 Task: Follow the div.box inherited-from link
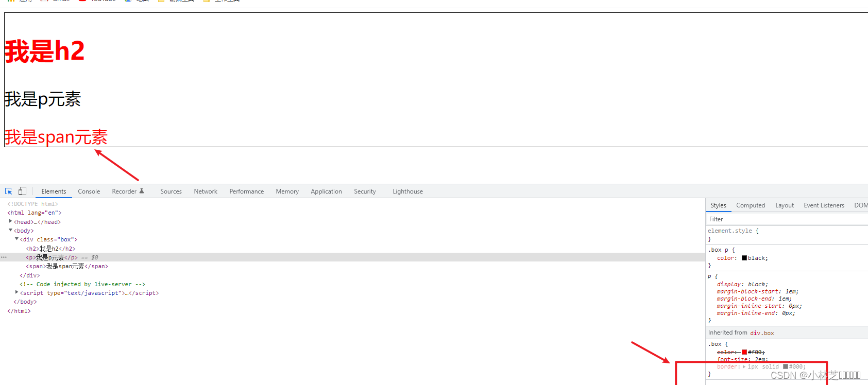pos(762,333)
